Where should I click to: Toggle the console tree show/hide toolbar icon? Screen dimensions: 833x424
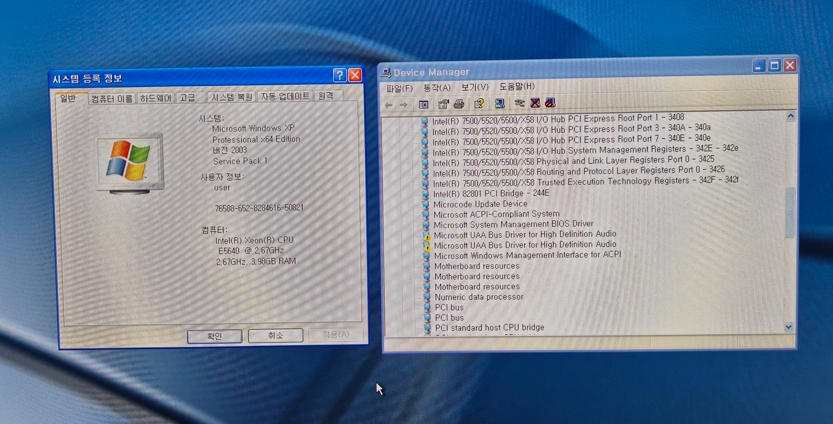423,104
